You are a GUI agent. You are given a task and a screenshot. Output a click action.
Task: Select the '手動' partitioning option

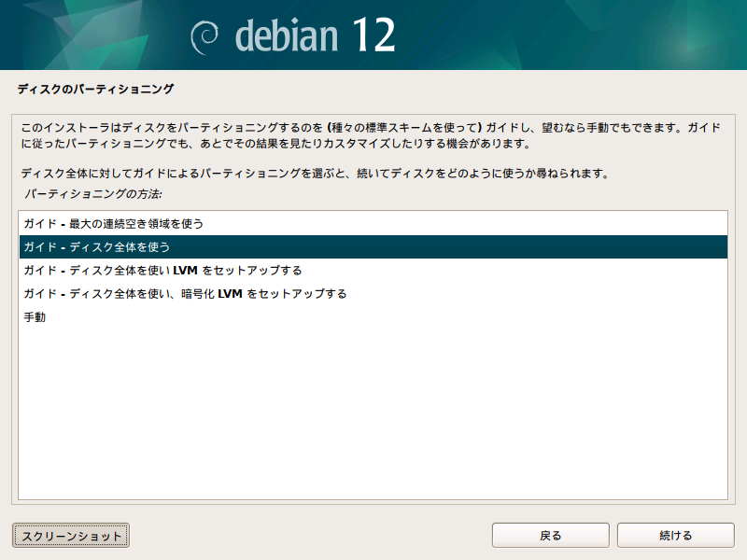(373, 316)
